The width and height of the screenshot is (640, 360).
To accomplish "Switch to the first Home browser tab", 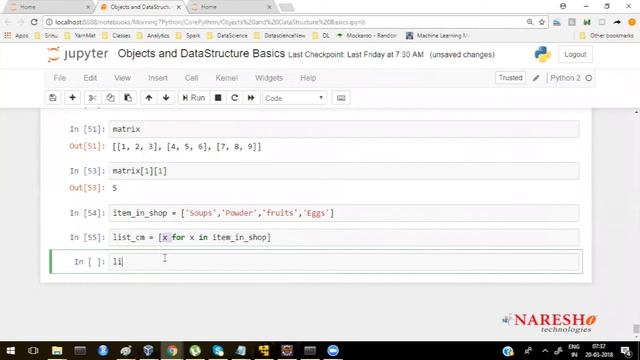I will (49, 7).
